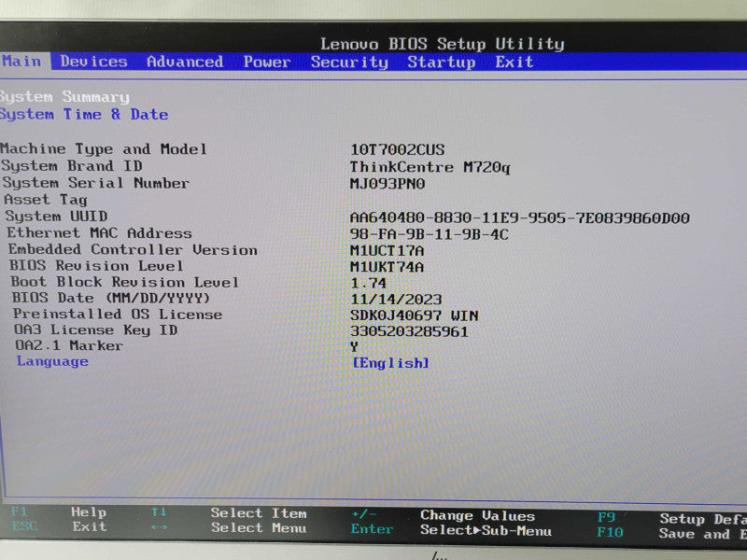Click the Change Values hint
The width and height of the screenshot is (747, 560).
coord(444,516)
